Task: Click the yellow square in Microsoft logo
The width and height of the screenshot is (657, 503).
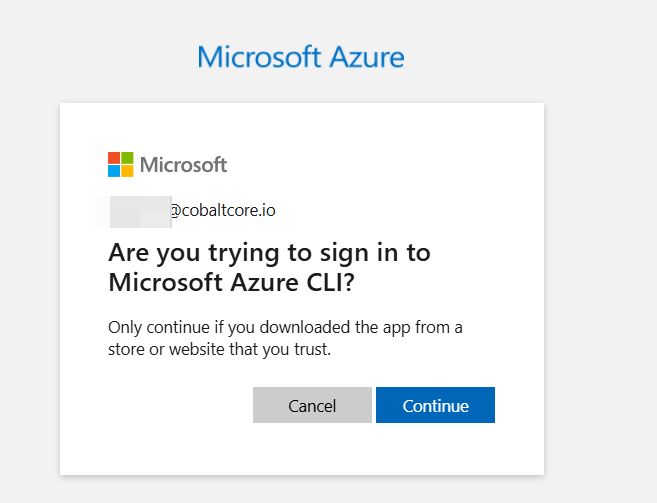Action: (127, 171)
